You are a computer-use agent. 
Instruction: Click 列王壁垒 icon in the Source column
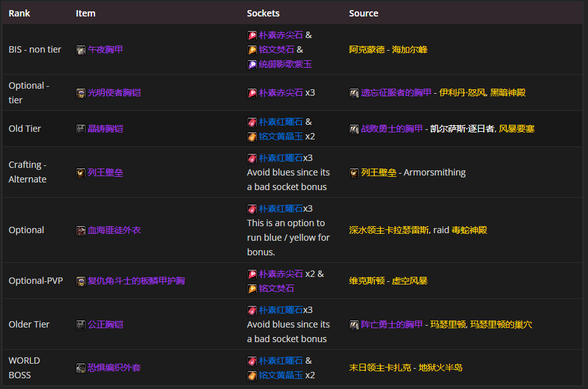tap(354, 173)
